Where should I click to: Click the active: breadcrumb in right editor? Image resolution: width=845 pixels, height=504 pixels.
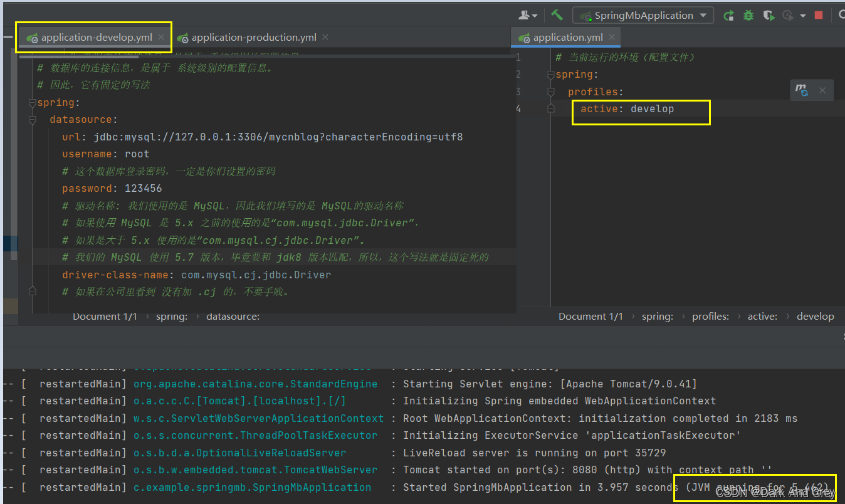[x=763, y=317]
